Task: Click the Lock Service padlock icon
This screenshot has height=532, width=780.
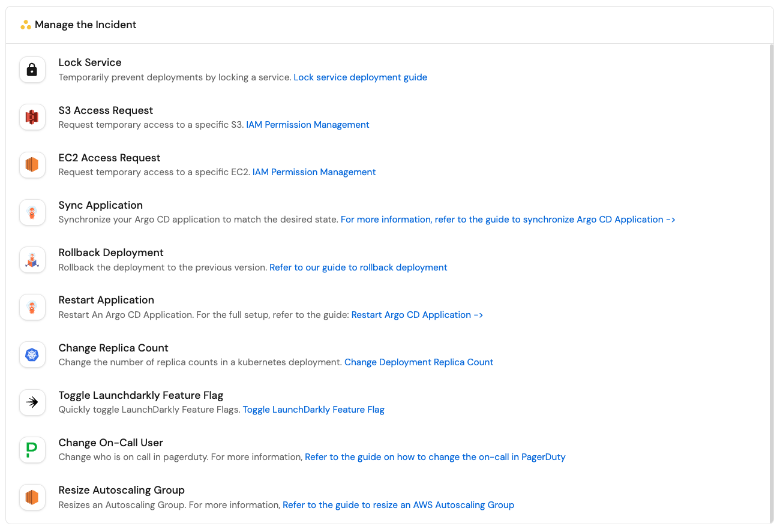Action: click(x=32, y=70)
